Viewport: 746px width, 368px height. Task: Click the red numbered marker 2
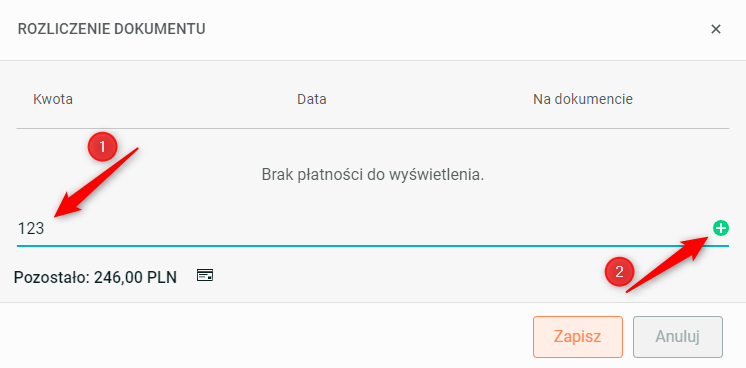pyautogui.click(x=619, y=272)
